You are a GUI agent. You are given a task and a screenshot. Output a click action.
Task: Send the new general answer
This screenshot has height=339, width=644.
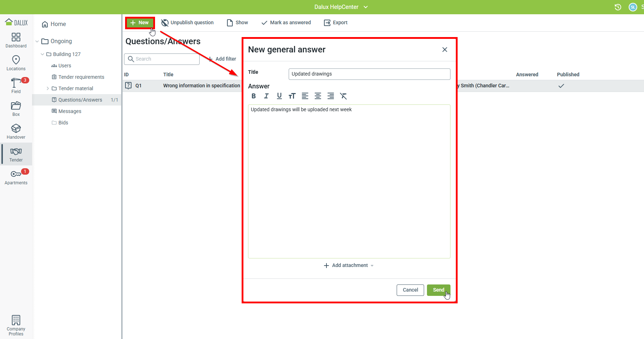tap(438, 290)
